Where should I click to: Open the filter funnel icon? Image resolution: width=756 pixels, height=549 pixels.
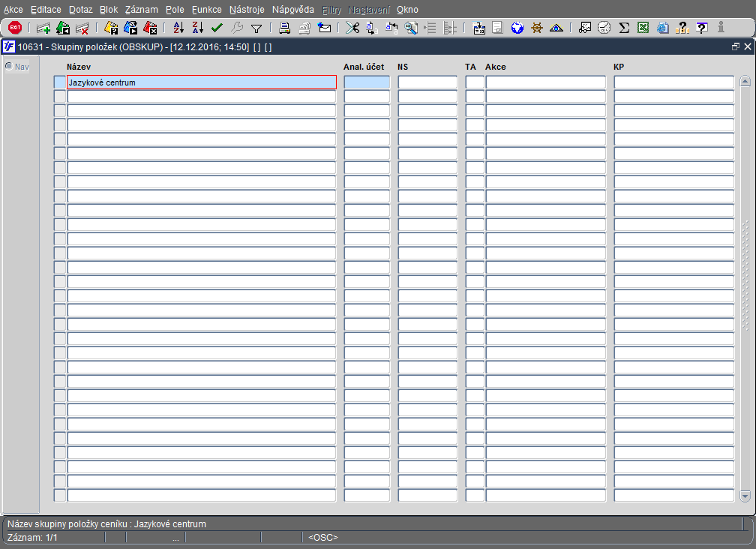pos(256,28)
